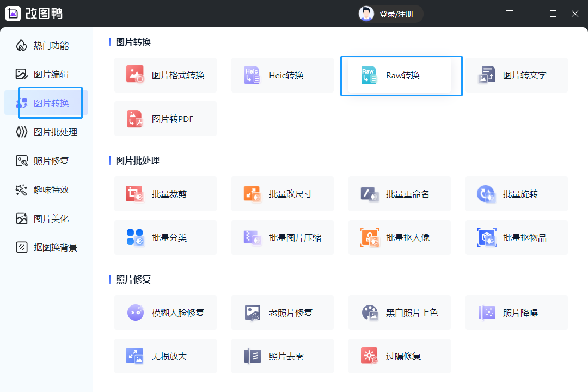Select 无损放大 image enlarger
This screenshot has width=588, height=392.
click(x=165, y=356)
